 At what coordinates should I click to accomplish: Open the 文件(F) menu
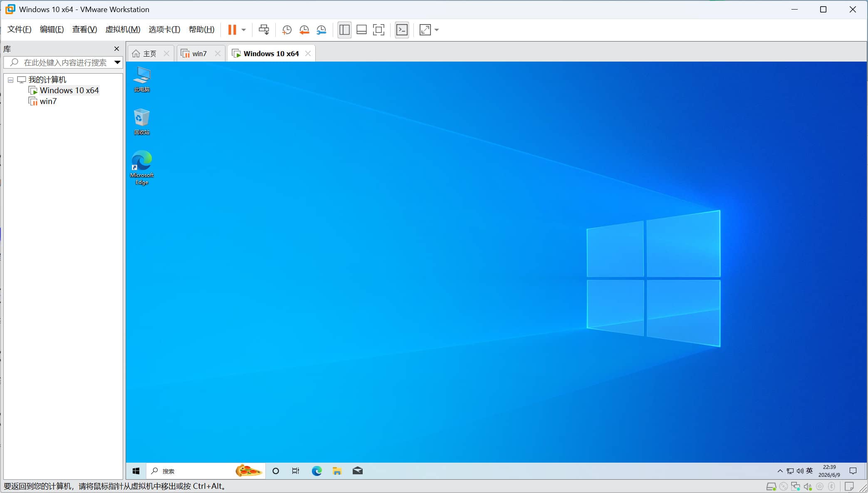pos(20,29)
